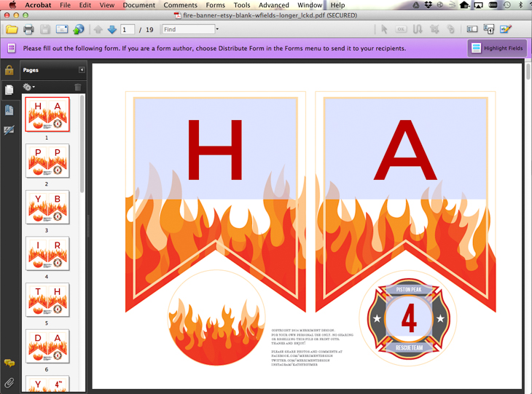Click the page number field showing 1

pos(128,30)
